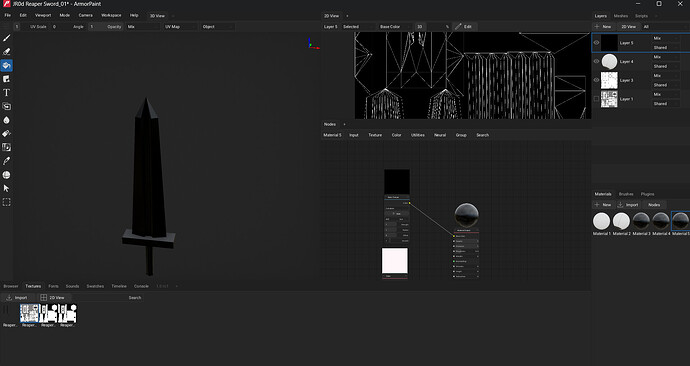Click download icon beside material Import
The height and width of the screenshot is (366, 690).
click(x=620, y=205)
